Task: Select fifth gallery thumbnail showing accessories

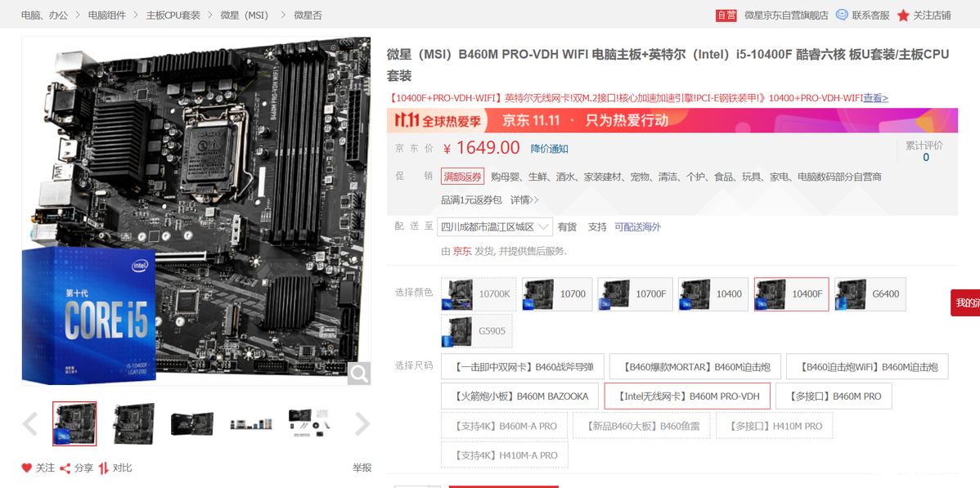Action: (310, 423)
